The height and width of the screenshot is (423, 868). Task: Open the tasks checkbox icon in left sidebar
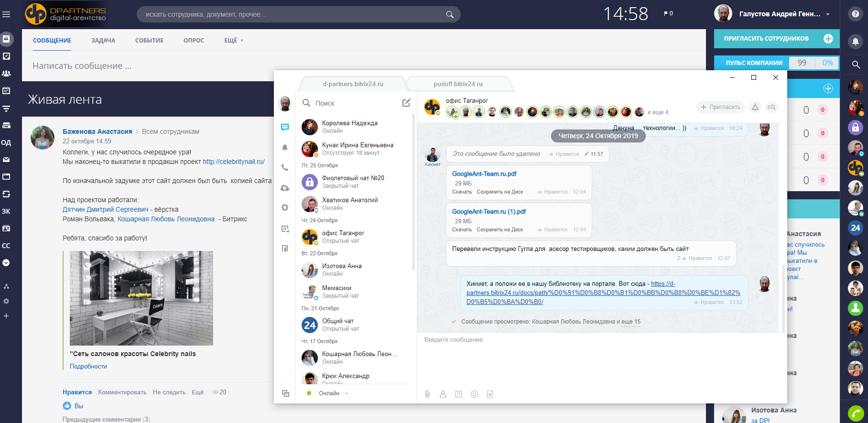coord(6,56)
